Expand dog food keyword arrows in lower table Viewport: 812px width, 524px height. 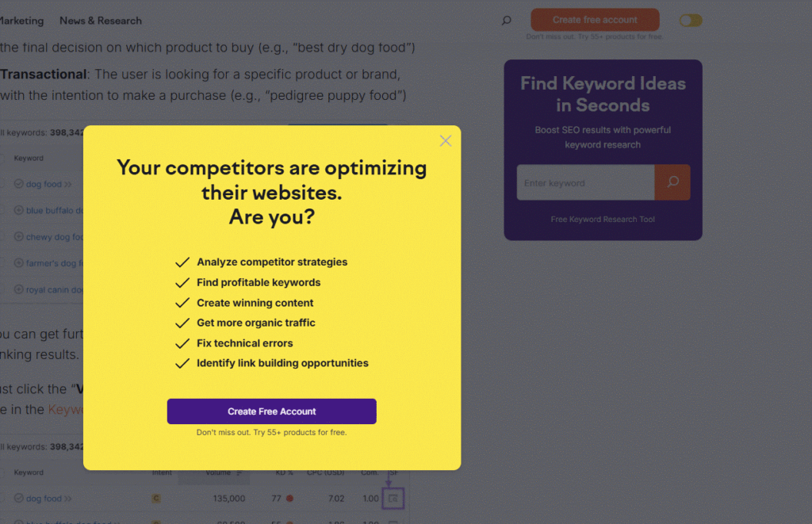point(68,499)
